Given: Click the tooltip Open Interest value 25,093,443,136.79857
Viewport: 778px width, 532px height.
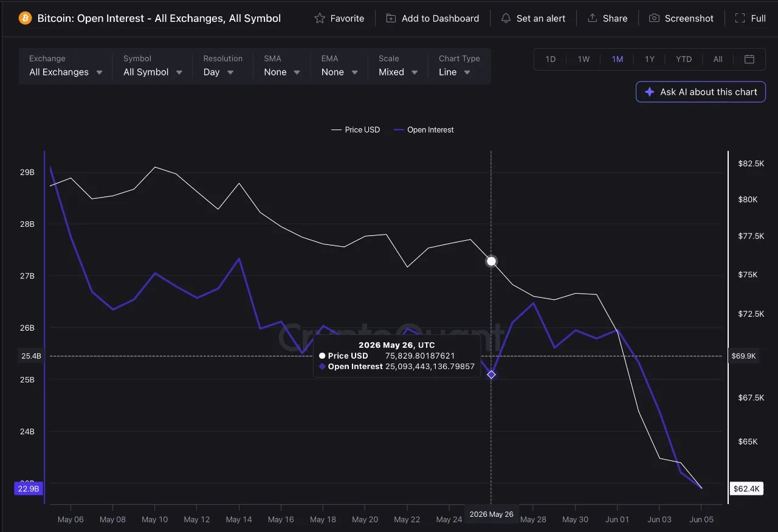Looking at the screenshot, I should point(430,367).
